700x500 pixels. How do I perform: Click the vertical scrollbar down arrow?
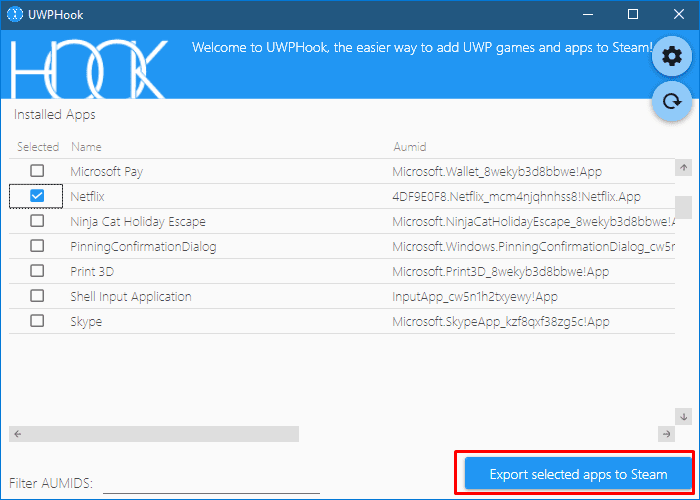683,417
